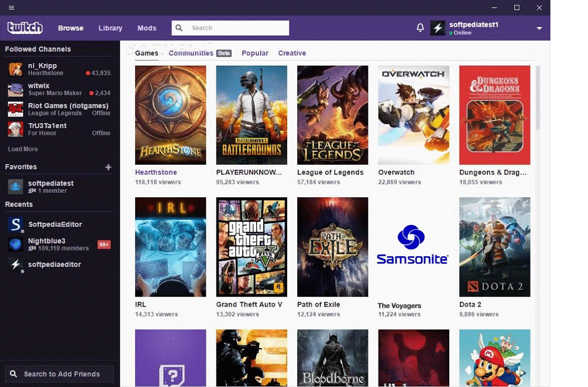Click the League of Legends title
The height and width of the screenshot is (387, 588).
(330, 172)
